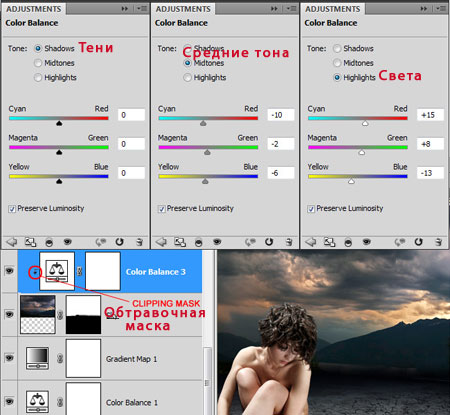The width and height of the screenshot is (450, 415).
Task: Collapse the Highlights-selected Adjustments panel with double arrows
Action: coord(424,8)
